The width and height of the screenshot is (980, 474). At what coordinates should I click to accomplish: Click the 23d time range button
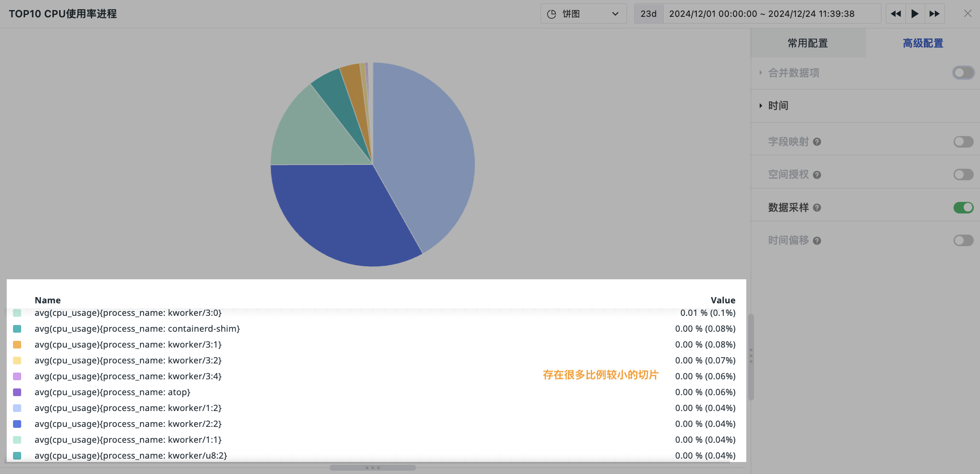[648, 14]
